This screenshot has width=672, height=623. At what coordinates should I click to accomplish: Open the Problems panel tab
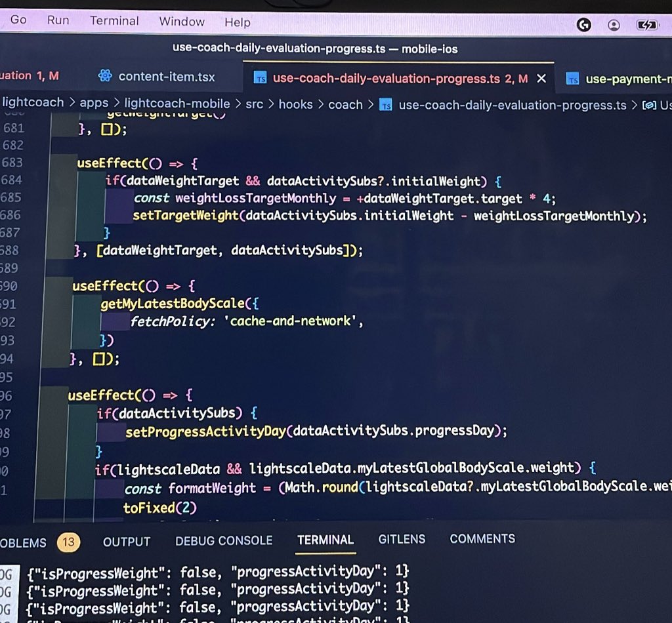click(x=23, y=543)
